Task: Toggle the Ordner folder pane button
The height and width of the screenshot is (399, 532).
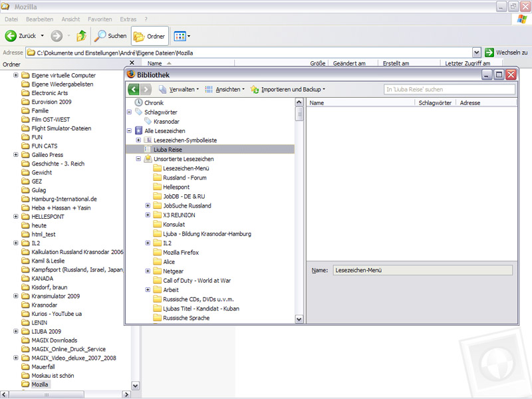Action: click(x=150, y=36)
